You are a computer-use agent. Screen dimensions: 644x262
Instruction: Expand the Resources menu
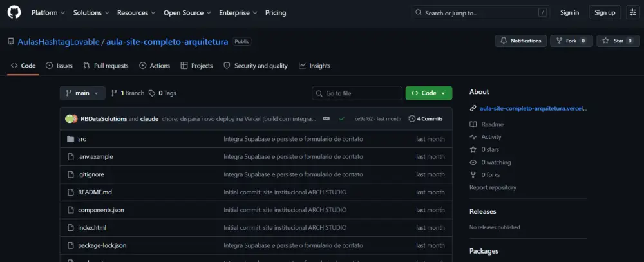point(136,13)
